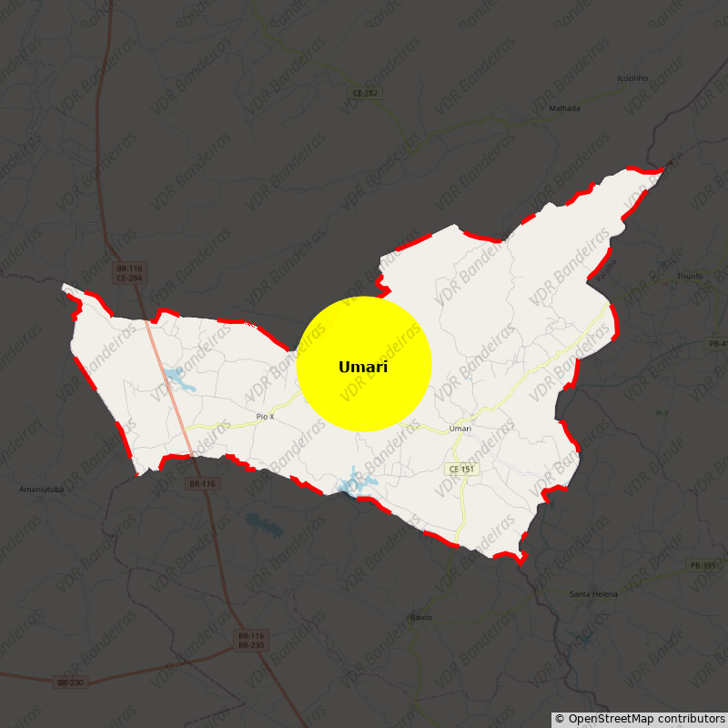The width and height of the screenshot is (728, 728).
Task: Click the combined BR-116 CE-284 road shield
Action: pyautogui.click(x=129, y=273)
